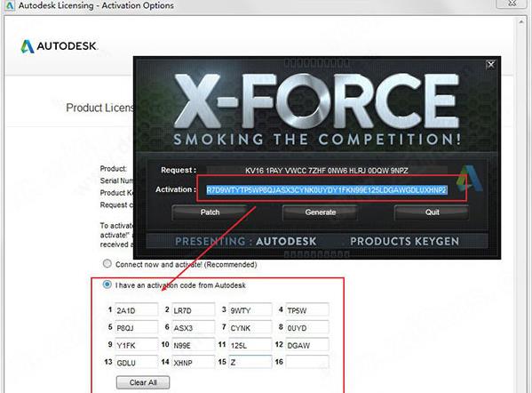Viewport: 532px width, 393px height.
Task: Select 'Connect now and activate' radio button
Action: (x=107, y=263)
